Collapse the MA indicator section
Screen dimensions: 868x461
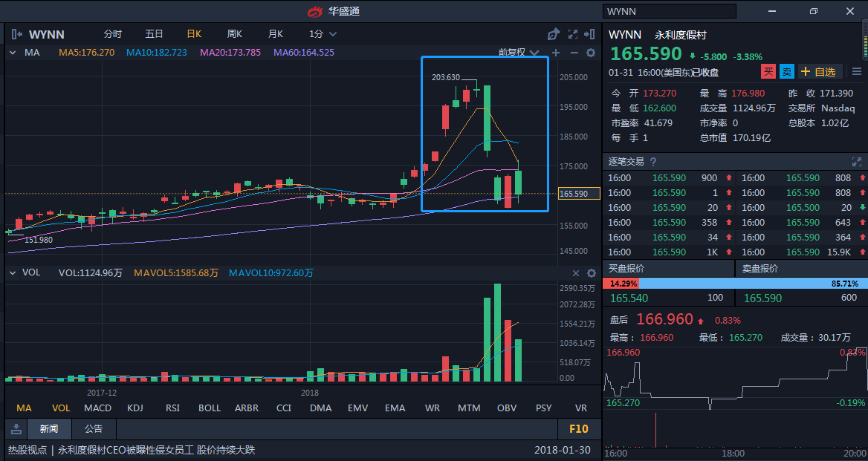[x=13, y=53]
